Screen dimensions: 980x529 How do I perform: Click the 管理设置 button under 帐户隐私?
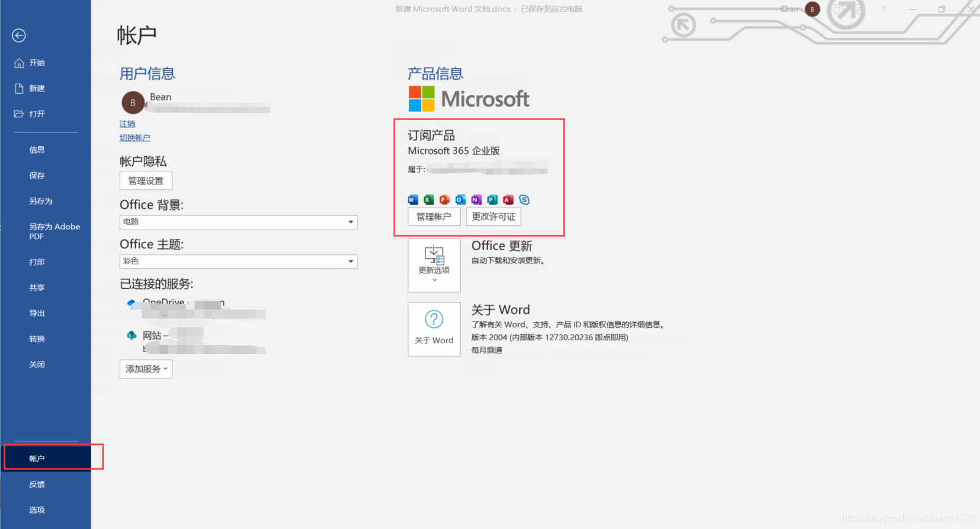[x=146, y=181]
